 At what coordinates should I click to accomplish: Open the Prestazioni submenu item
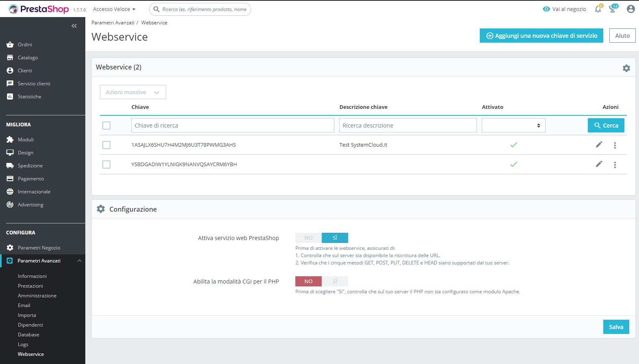coord(30,286)
